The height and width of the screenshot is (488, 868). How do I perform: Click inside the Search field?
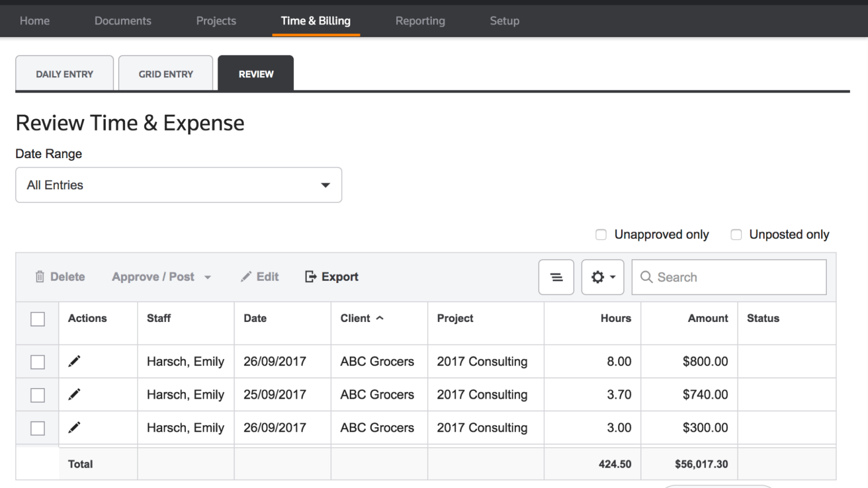(706, 277)
